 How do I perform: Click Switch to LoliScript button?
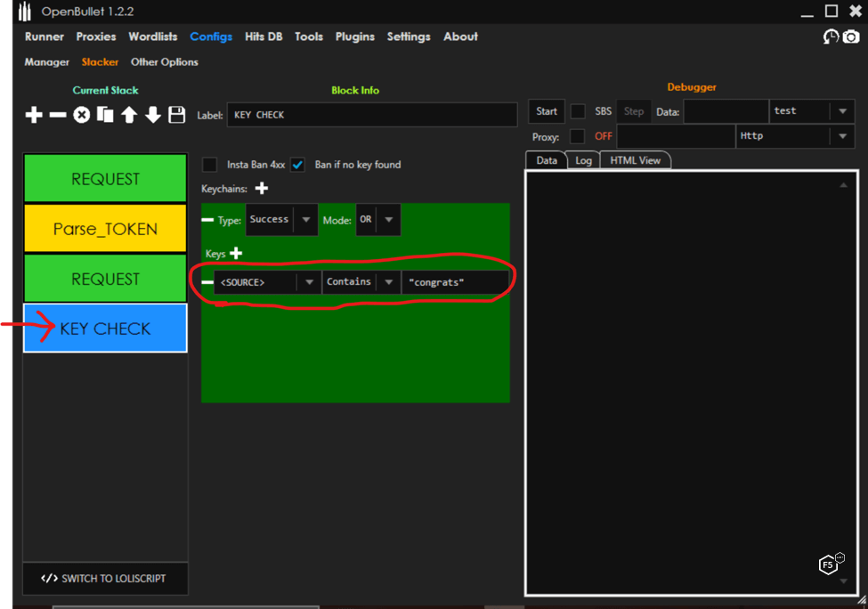click(105, 579)
